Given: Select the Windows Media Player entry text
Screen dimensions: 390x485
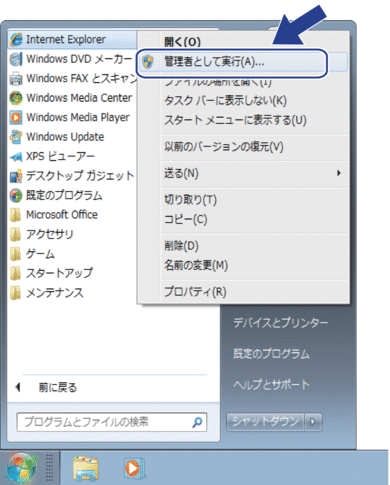Looking at the screenshot, I should (x=78, y=118).
